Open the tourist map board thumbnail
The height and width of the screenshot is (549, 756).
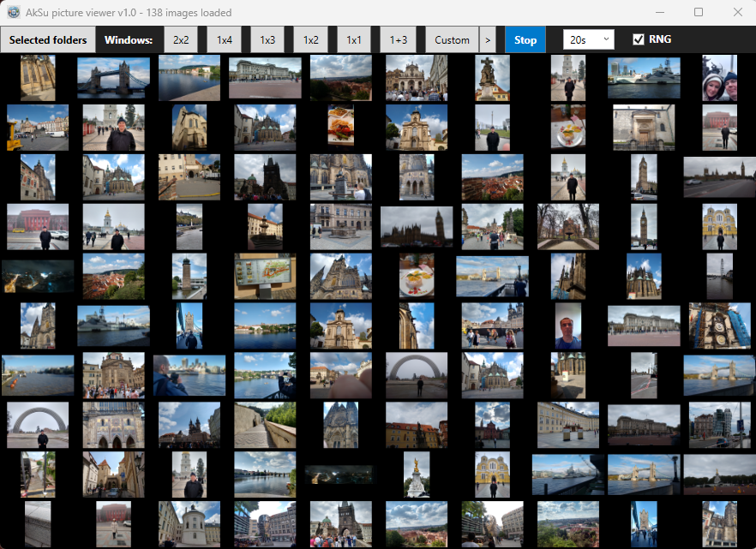click(x=265, y=276)
